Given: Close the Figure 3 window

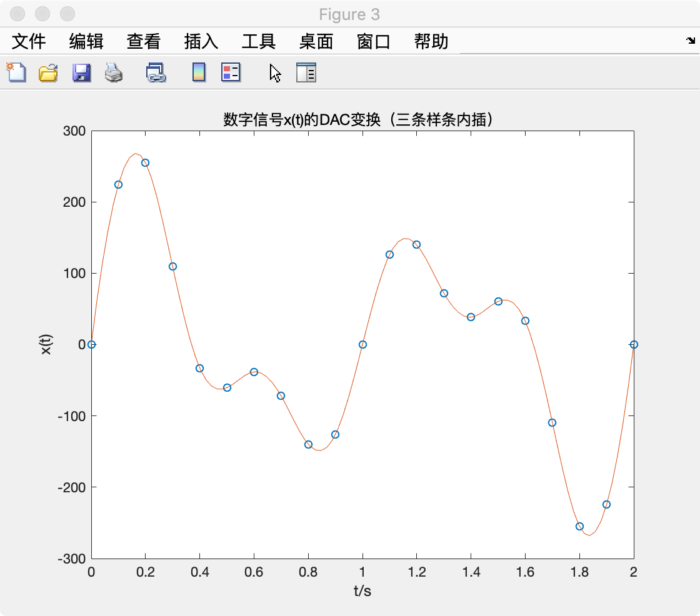Looking at the screenshot, I should click(17, 14).
